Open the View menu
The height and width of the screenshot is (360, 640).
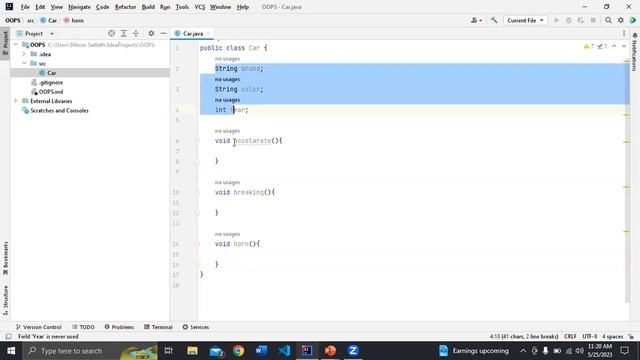56,7
